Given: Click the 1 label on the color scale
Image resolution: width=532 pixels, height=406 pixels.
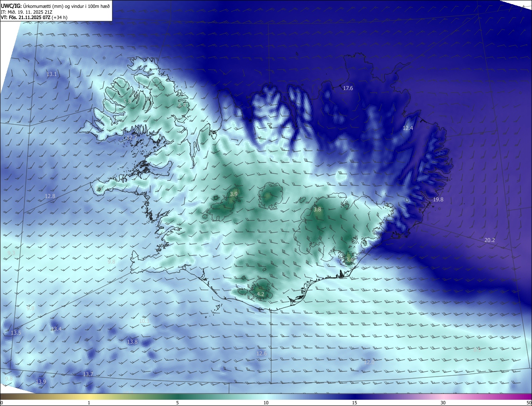Looking at the screenshot, I should click(89, 403).
